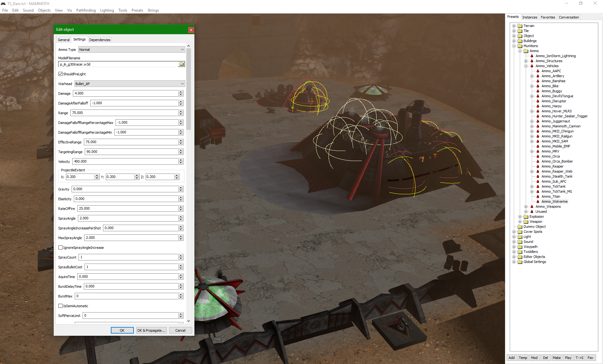
Task: Click the Velocity value input field
Action: 126,161
